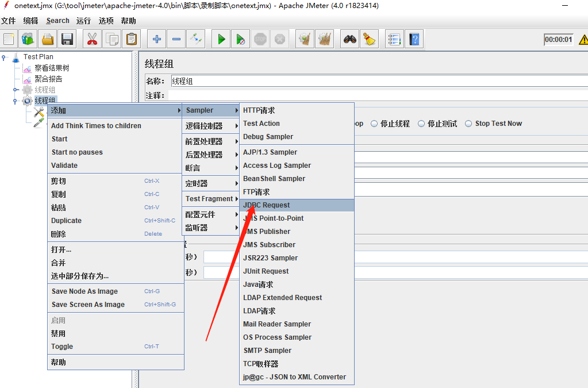Click the Cut scissors icon

(x=92, y=39)
